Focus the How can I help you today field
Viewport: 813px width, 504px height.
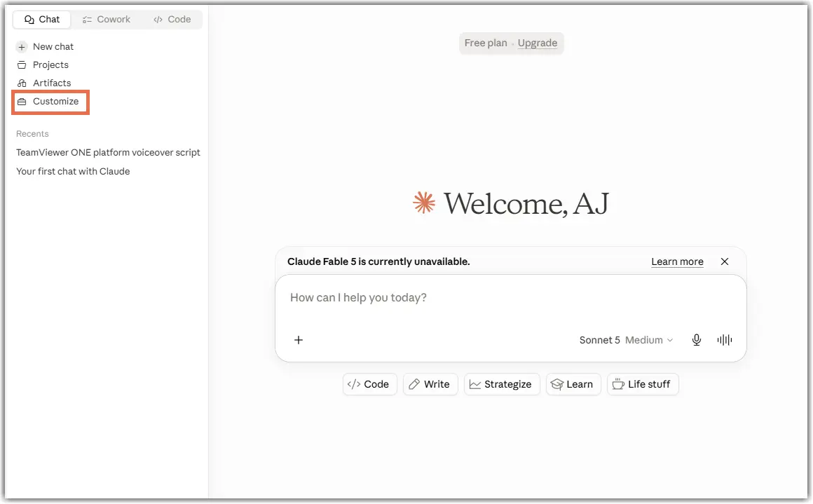tap(510, 298)
